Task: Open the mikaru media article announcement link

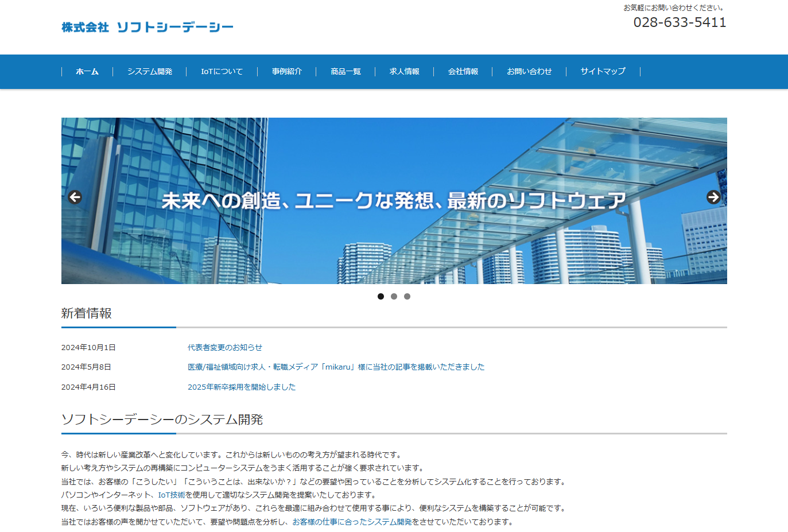Action: (335, 367)
